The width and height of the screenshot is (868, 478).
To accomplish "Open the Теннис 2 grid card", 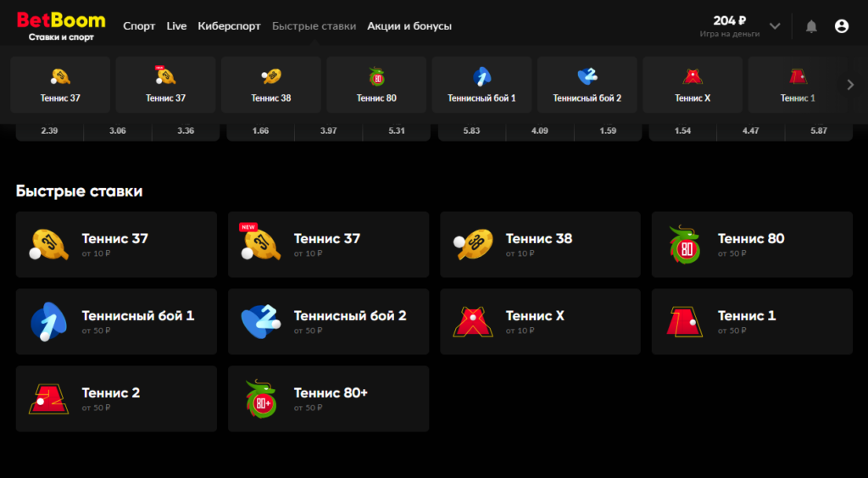I will 116,399.
